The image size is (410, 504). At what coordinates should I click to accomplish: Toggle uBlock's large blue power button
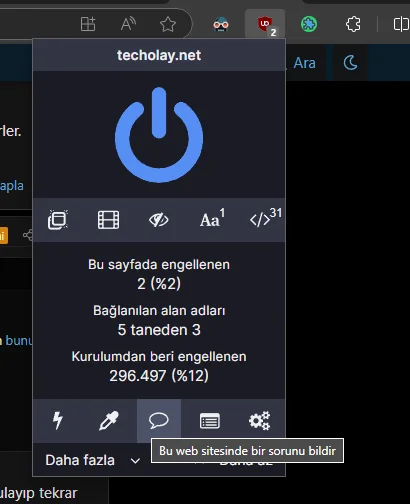click(159, 135)
